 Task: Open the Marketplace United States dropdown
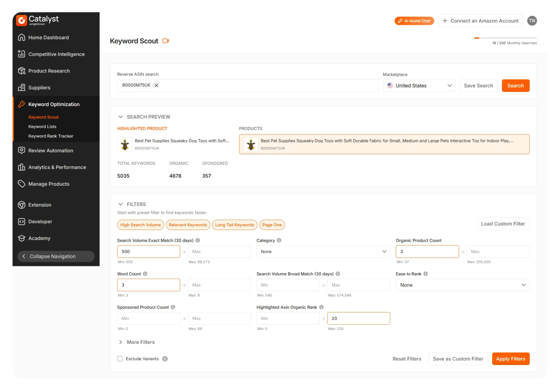pos(419,86)
